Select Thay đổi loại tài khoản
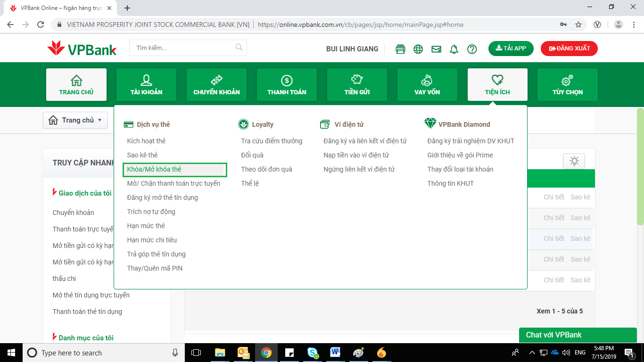The width and height of the screenshot is (644, 362). pyautogui.click(x=460, y=169)
